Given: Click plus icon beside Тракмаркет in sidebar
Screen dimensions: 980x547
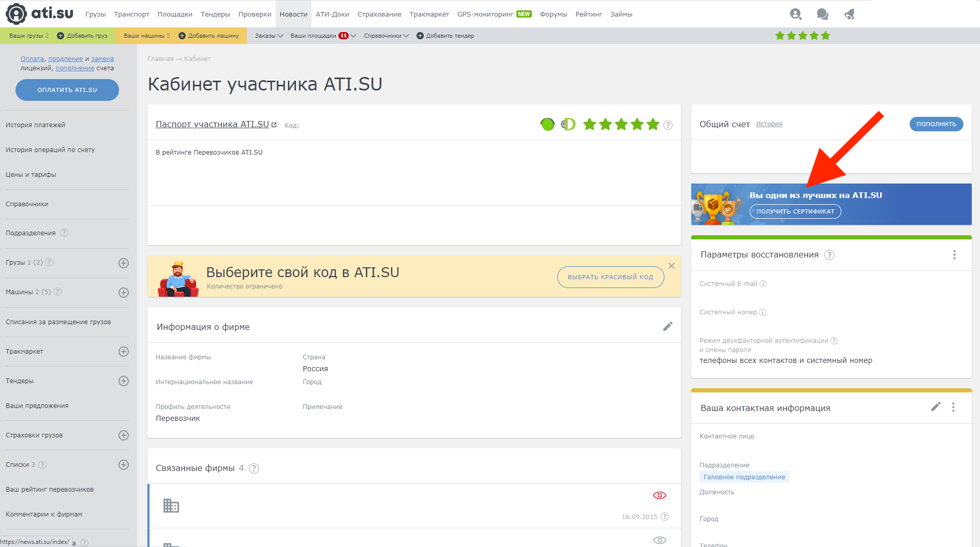Looking at the screenshot, I should click(124, 352).
